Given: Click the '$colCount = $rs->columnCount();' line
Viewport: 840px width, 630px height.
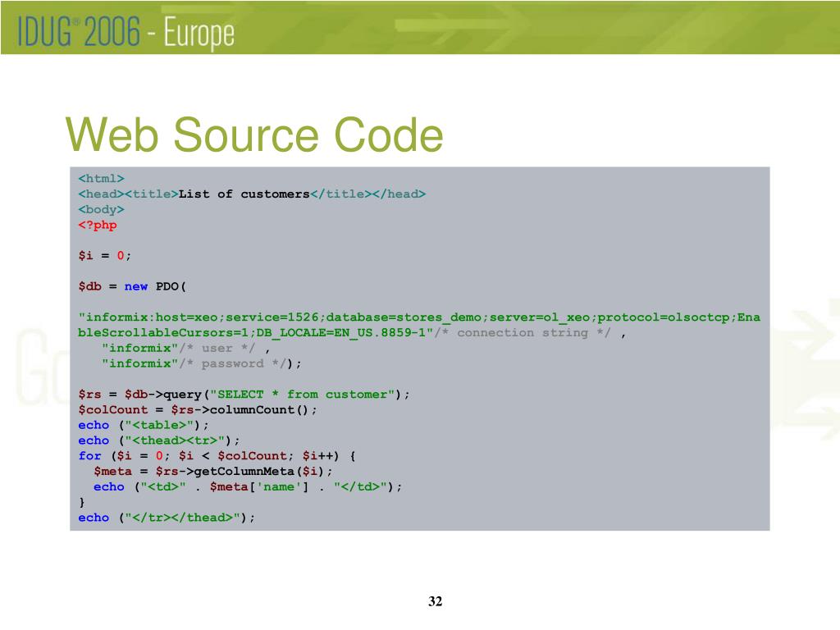Looking at the screenshot, I should tap(197, 410).
